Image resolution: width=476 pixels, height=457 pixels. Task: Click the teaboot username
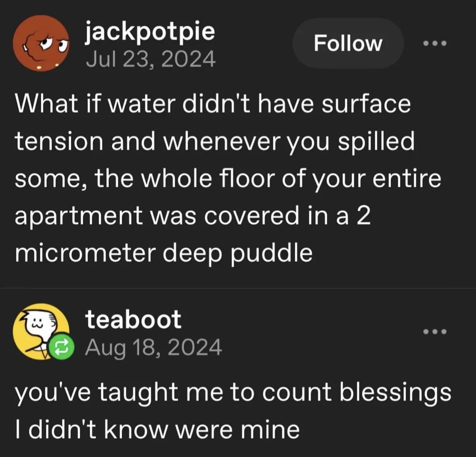click(x=133, y=320)
